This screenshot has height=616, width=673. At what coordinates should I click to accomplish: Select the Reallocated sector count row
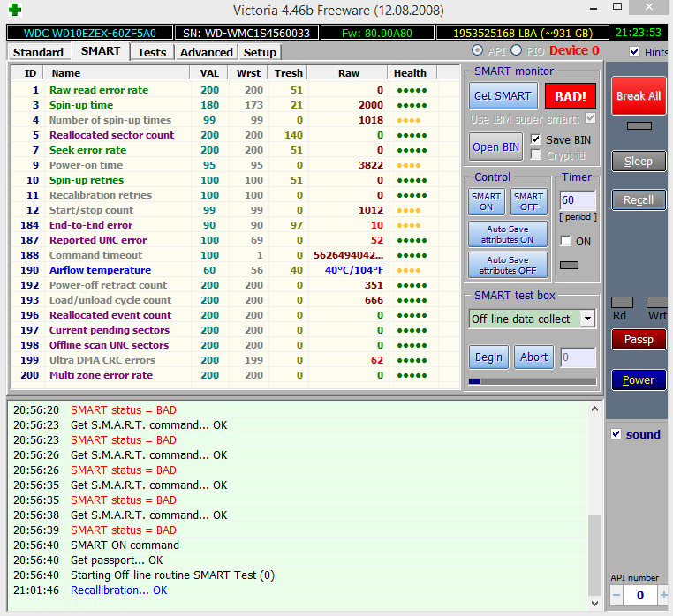click(x=235, y=135)
